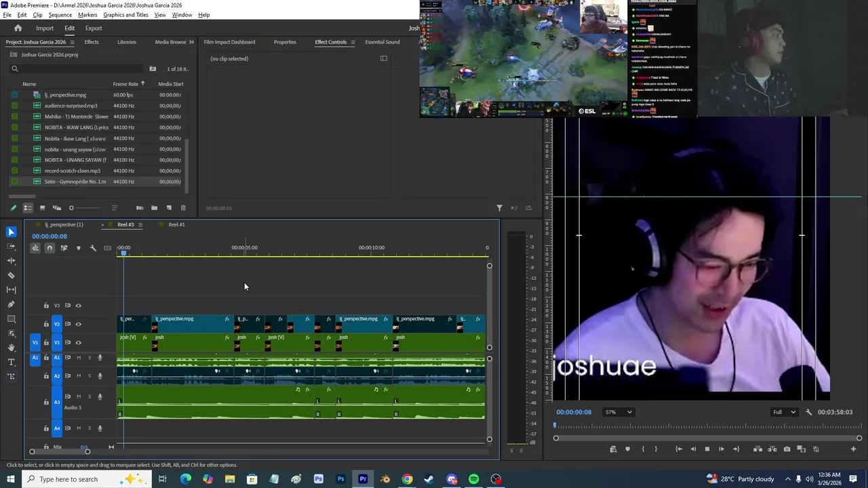Click the timeline playhead marker
The height and width of the screenshot is (488, 868).
[x=123, y=253]
